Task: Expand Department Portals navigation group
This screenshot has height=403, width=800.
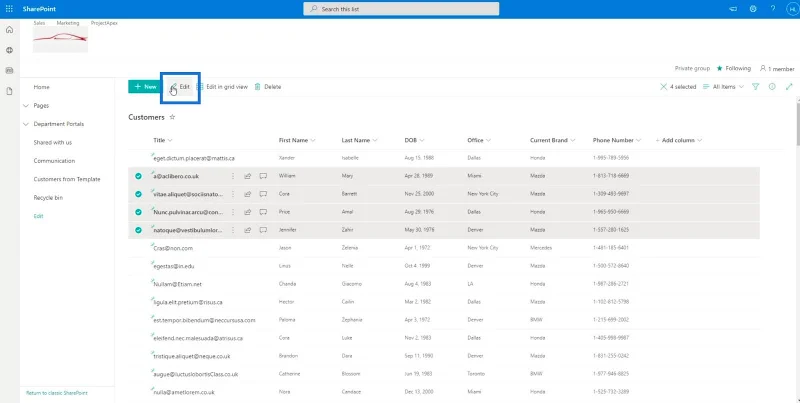Action: click(26, 124)
